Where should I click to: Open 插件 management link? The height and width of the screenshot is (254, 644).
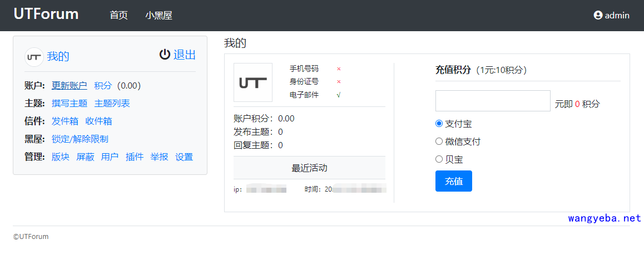(135, 157)
